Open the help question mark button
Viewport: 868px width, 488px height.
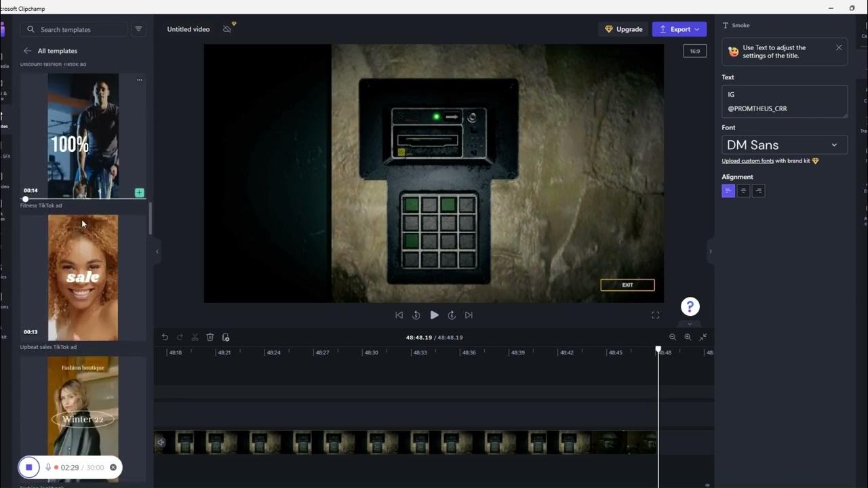pyautogui.click(x=690, y=306)
